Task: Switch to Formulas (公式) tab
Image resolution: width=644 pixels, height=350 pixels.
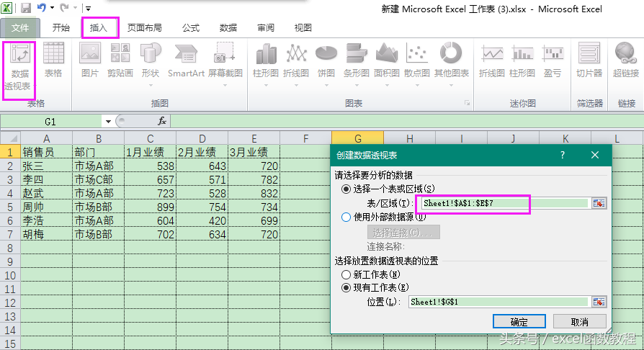Action: (191, 27)
